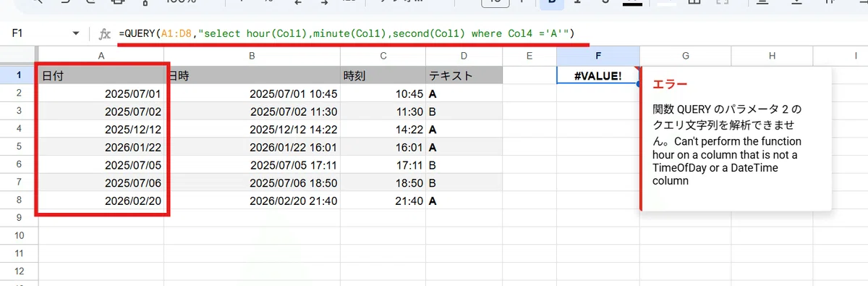This screenshot has width=868, height=286.
Task: Click the B cell in row 3
Action: click(464, 111)
